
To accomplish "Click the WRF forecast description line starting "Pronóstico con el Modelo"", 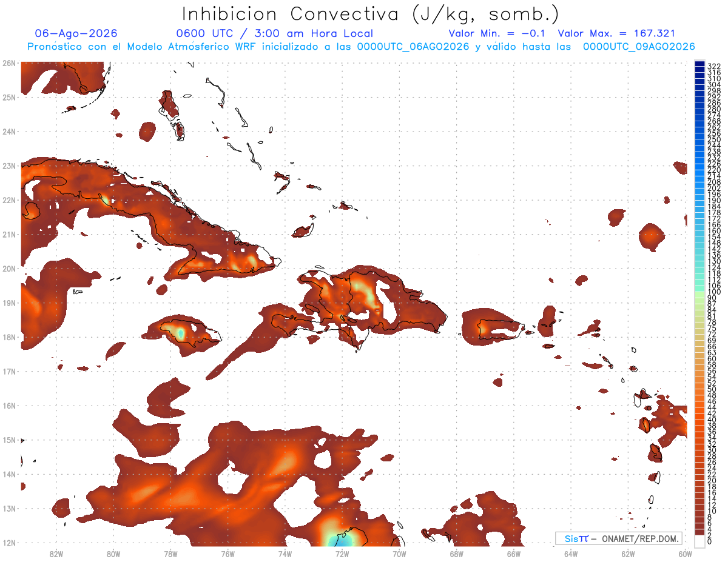I will click(x=361, y=47).
